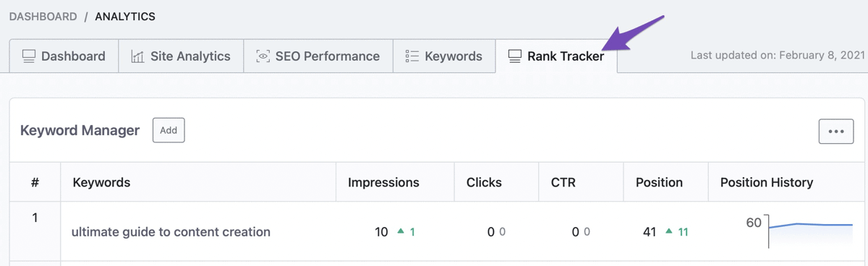The width and height of the screenshot is (868, 266).
Task: Open the three-dots options menu
Action: [836, 132]
